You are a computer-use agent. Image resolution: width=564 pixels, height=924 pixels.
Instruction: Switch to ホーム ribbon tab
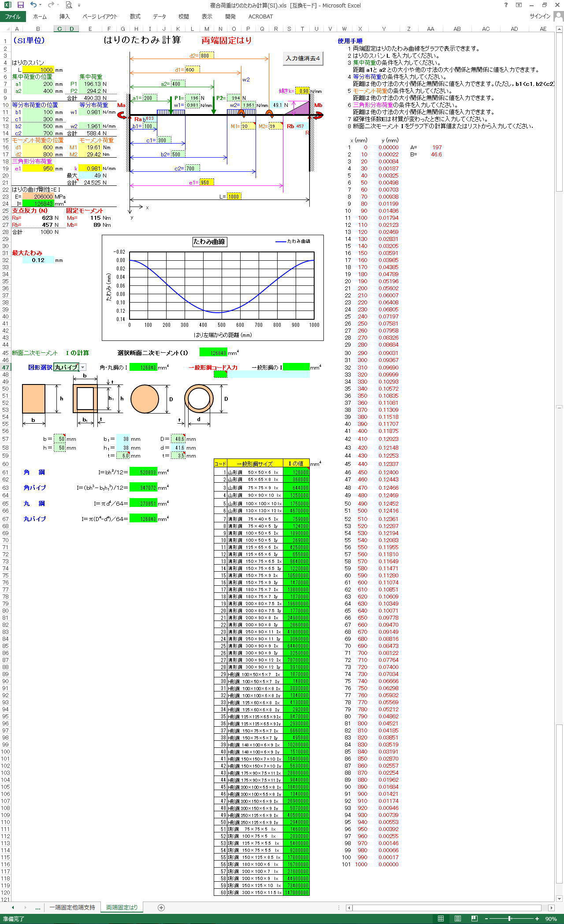(40, 16)
